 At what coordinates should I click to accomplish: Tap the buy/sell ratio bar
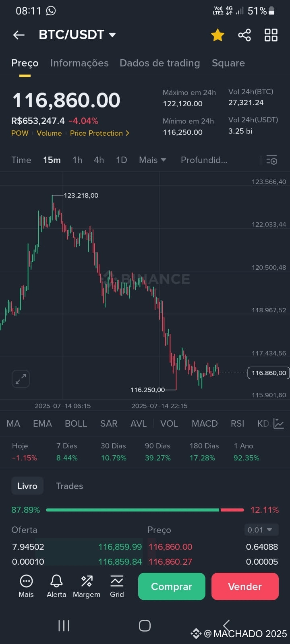point(145,510)
